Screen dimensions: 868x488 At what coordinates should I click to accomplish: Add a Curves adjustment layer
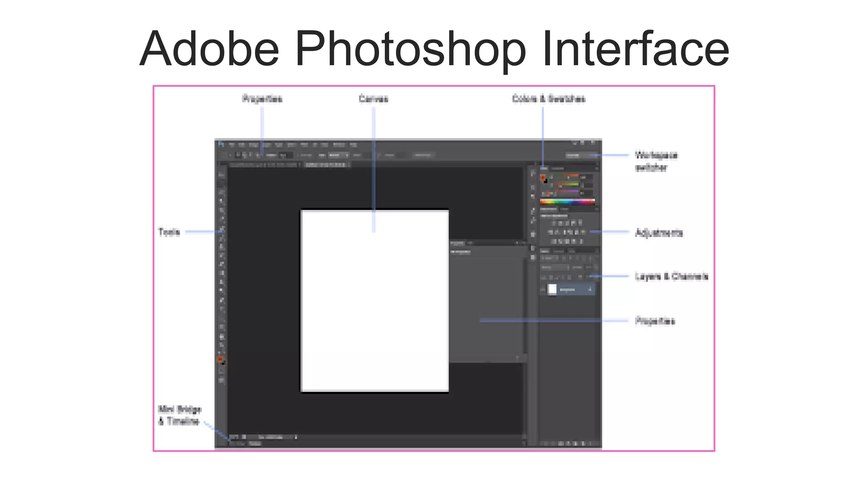point(567,223)
